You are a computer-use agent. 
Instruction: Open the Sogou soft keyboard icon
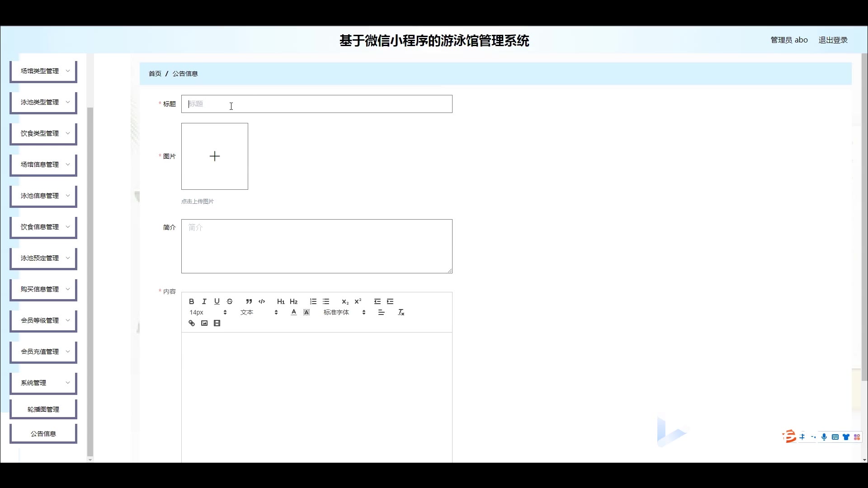(835, 437)
